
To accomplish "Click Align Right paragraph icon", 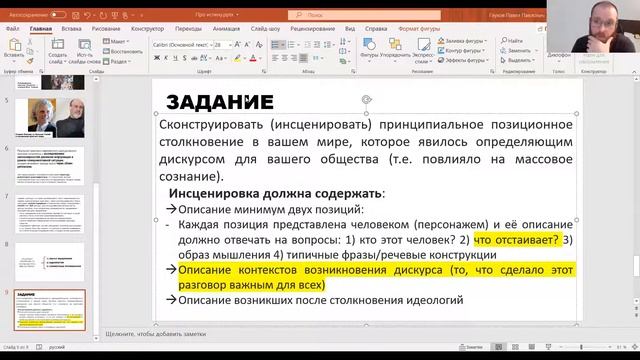I will 294,58.
